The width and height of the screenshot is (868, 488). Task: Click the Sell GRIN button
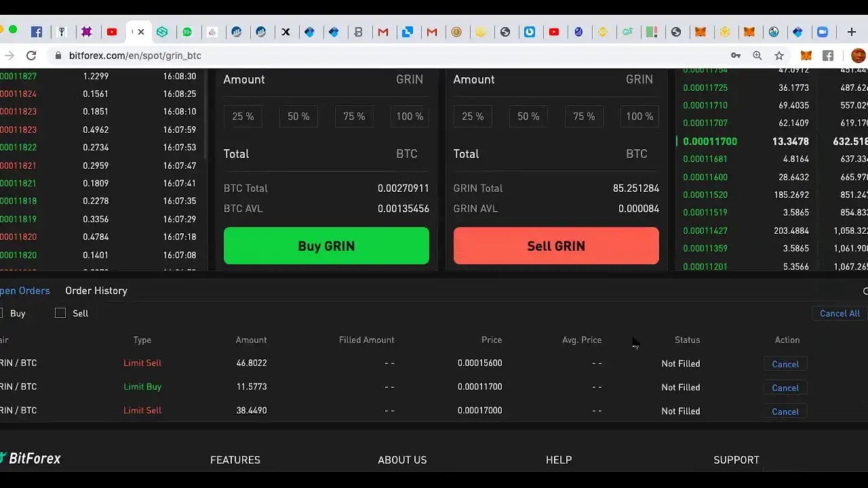[556, 245]
